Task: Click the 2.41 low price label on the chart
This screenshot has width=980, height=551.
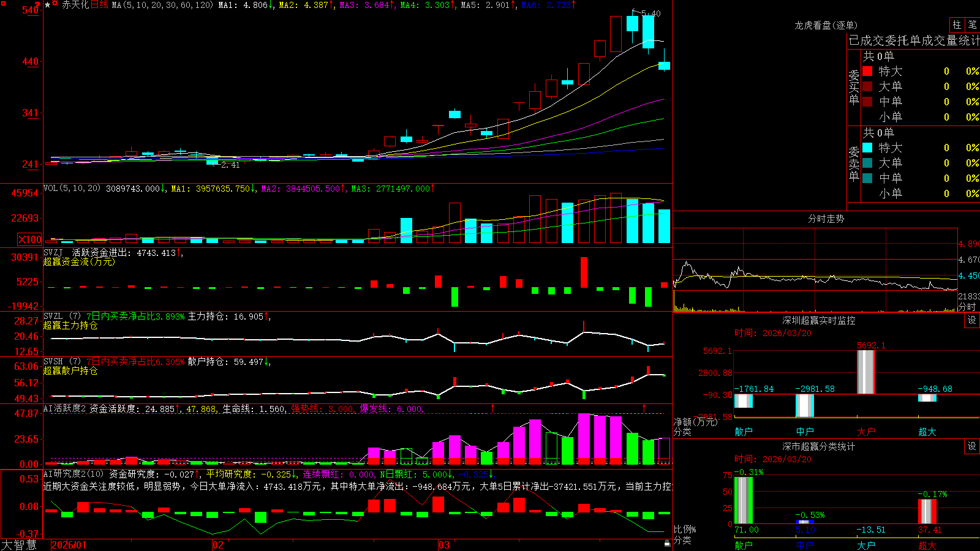Action: click(x=230, y=165)
